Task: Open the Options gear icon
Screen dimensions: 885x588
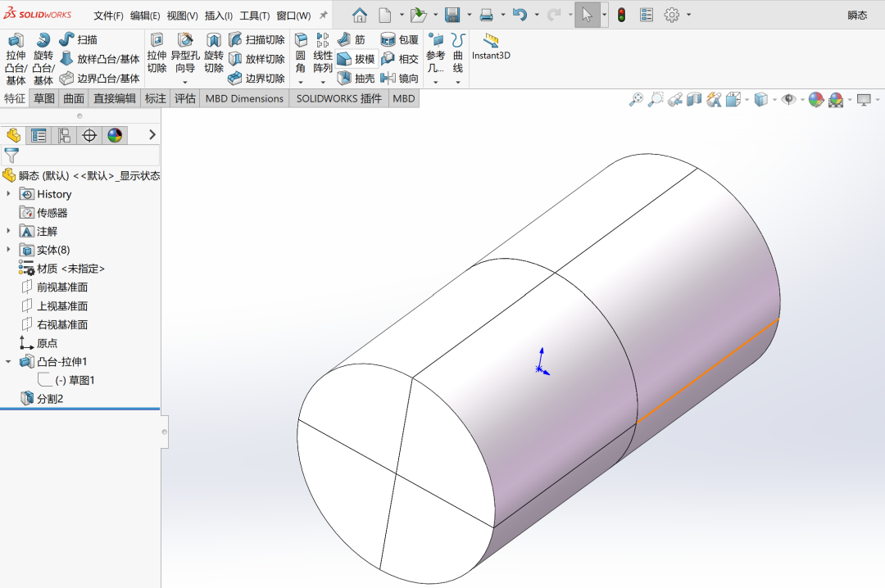Action: [672, 15]
